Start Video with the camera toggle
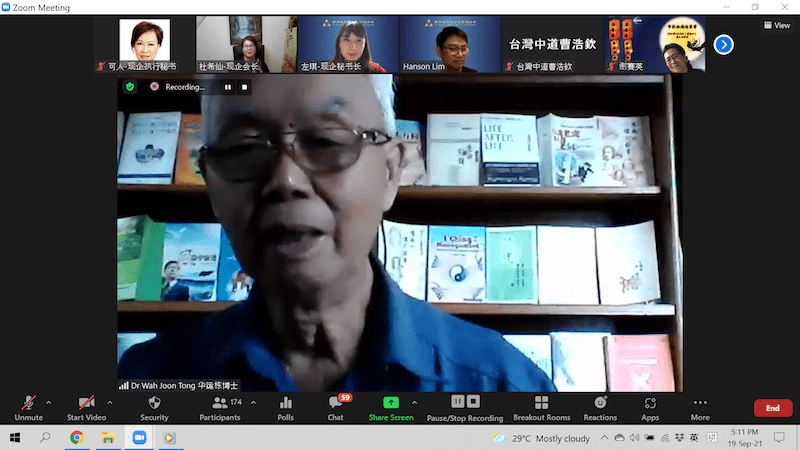 88,407
